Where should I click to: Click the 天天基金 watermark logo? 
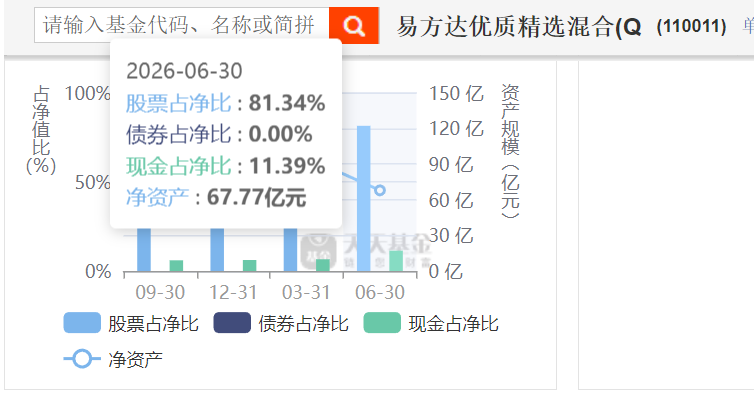pyautogui.click(x=365, y=251)
